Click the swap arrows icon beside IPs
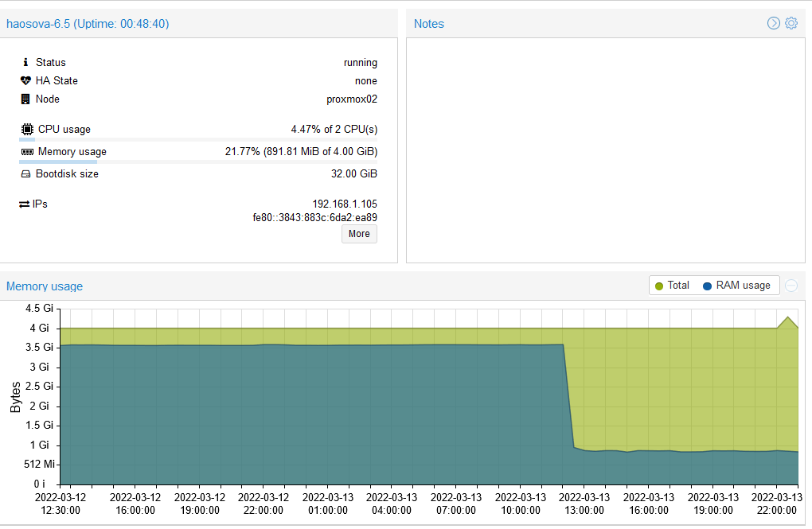The width and height of the screenshot is (812, 529). point(26,204)
